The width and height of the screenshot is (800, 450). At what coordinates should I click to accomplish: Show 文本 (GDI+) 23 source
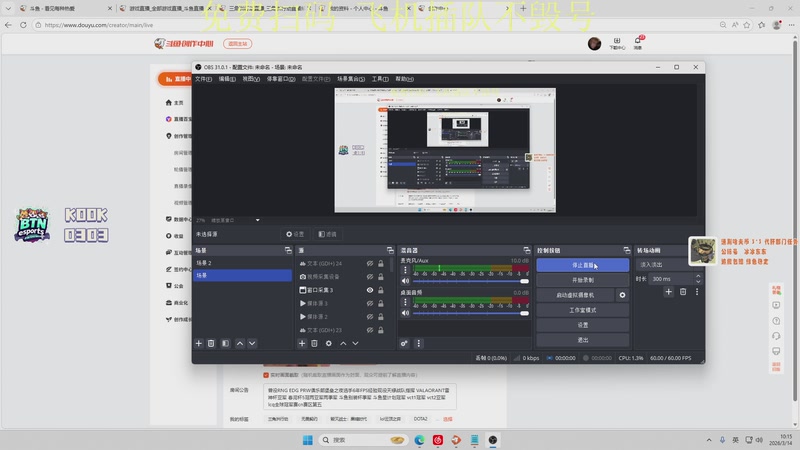[x=370, y=330]
